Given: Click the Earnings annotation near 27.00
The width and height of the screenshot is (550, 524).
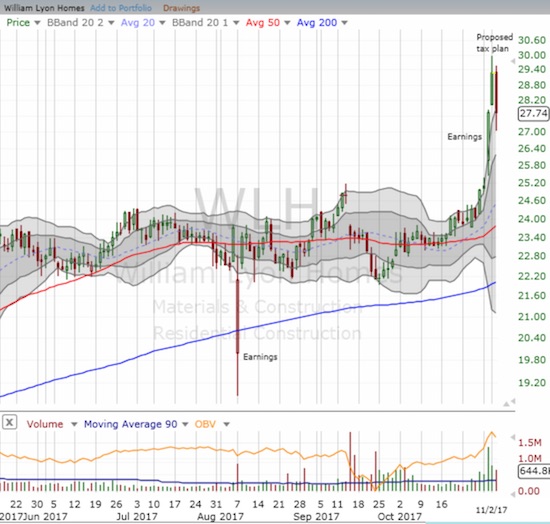Looking at the screenshot, I should point(464,137).
